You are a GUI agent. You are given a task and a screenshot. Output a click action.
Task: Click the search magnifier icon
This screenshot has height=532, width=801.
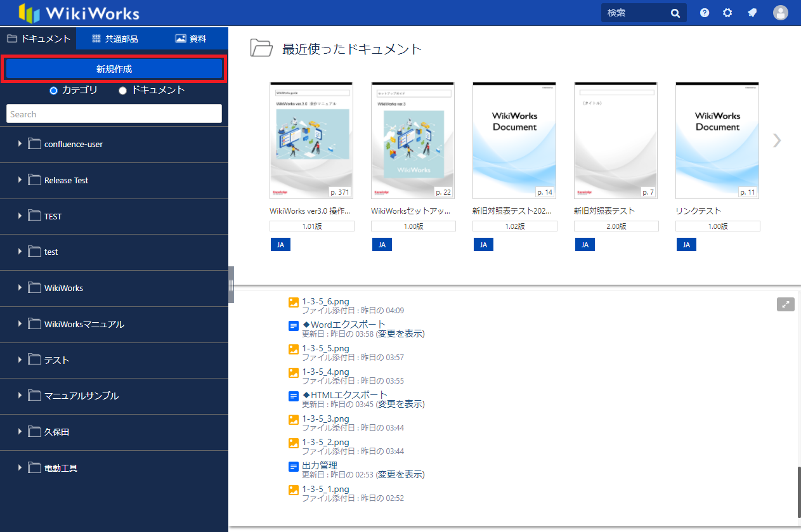pos(675,13)
